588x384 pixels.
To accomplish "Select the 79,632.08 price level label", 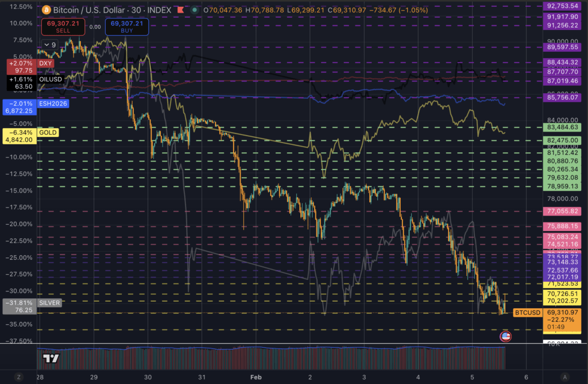I will coord(562,178).
